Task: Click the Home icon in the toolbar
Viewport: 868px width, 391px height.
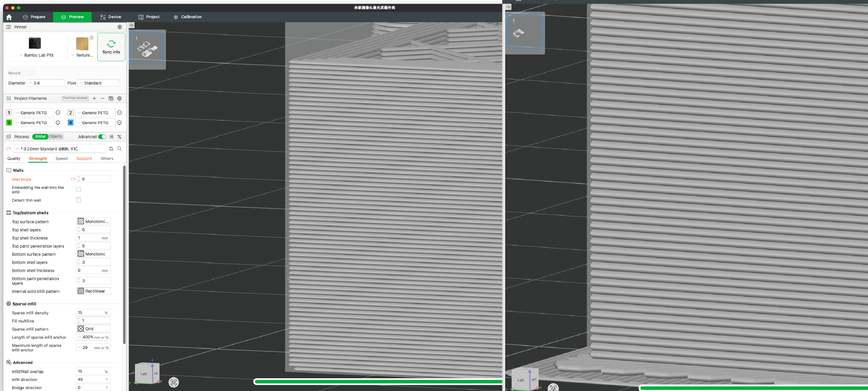Action: [9, 17]
